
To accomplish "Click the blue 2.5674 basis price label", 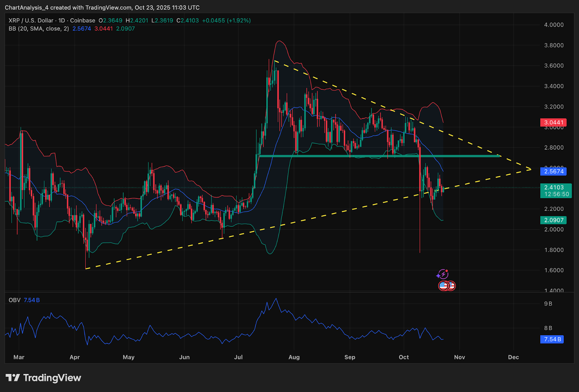I will point(553,171).
